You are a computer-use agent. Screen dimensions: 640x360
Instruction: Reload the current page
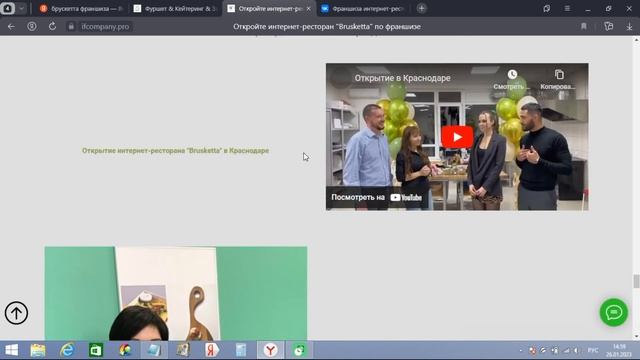[52, 27]
